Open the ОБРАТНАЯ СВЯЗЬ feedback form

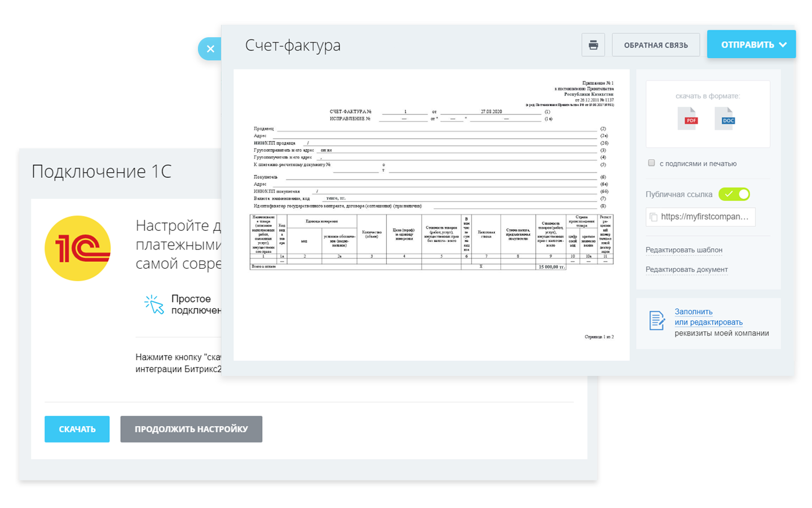tap(655, 45)
